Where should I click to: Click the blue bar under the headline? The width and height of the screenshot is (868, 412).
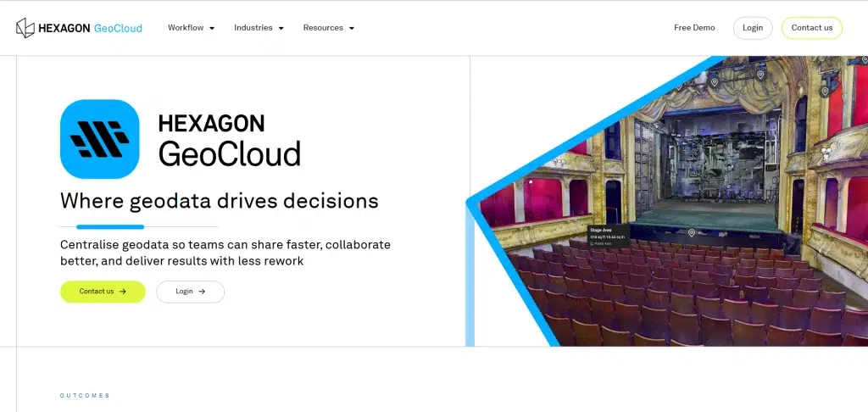(x=110, y=227)
